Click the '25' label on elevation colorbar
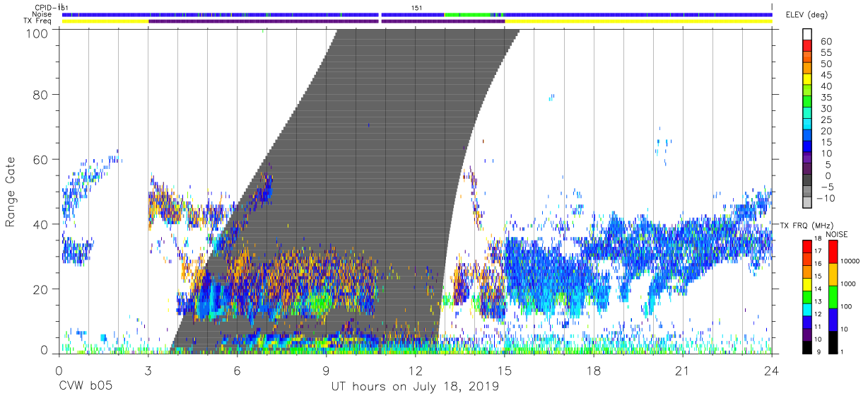This screenshot has width=868, height=401. (x=825, y=120)
